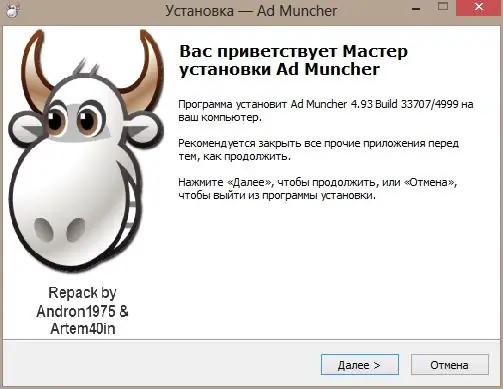Click text "Нажмите «Далее», чтобы продолжить"

pyautogui.click(x=278, y=182)
